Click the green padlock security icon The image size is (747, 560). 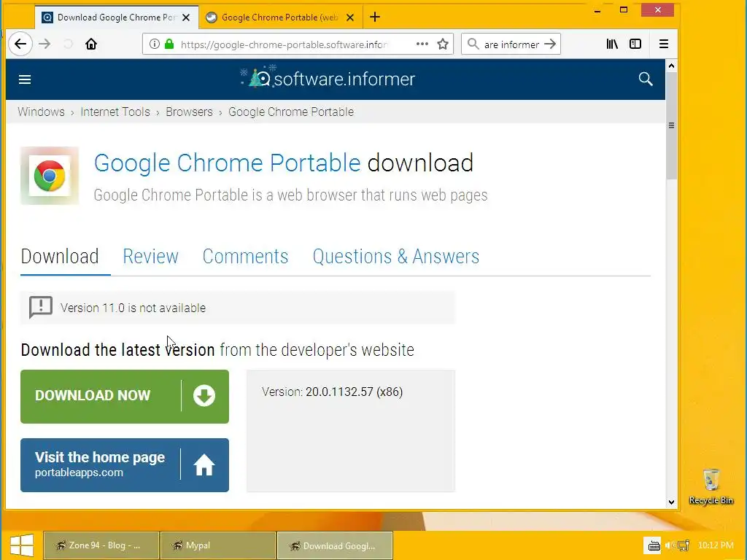169,44
